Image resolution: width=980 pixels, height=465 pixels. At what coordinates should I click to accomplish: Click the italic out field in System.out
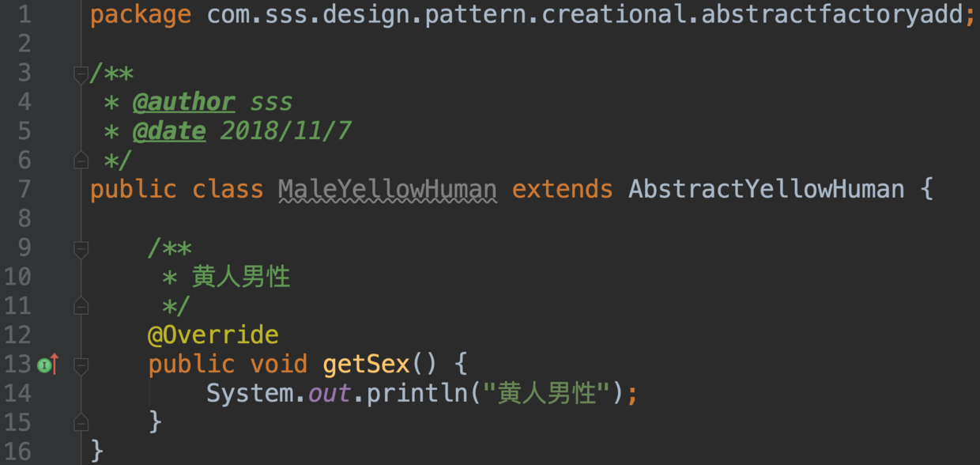point(330,393)
